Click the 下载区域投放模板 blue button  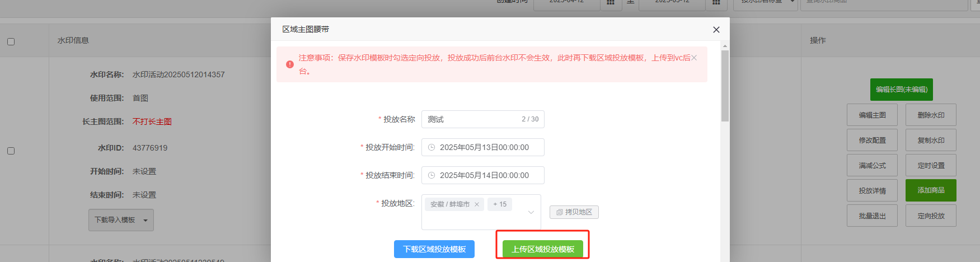pyautogui.click(x=434, y=249)
